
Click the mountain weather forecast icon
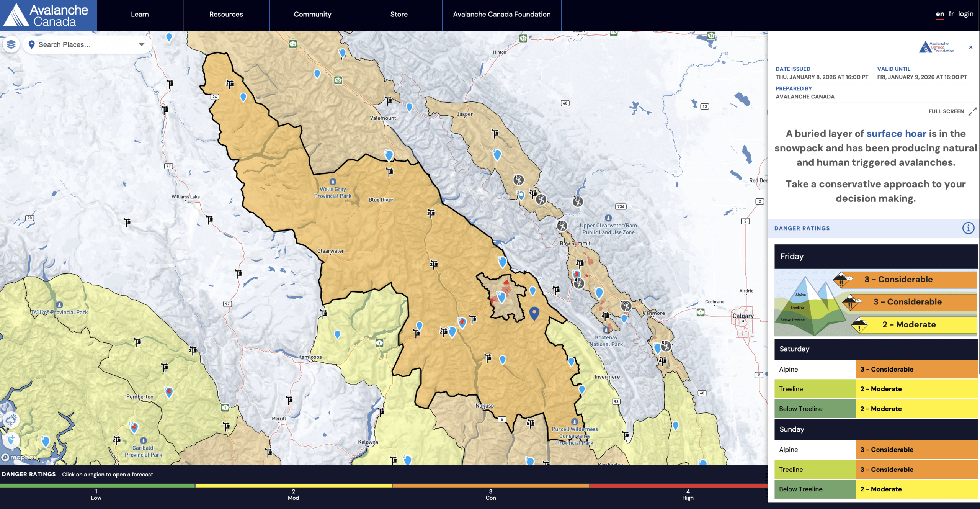[x=10, y=420]
